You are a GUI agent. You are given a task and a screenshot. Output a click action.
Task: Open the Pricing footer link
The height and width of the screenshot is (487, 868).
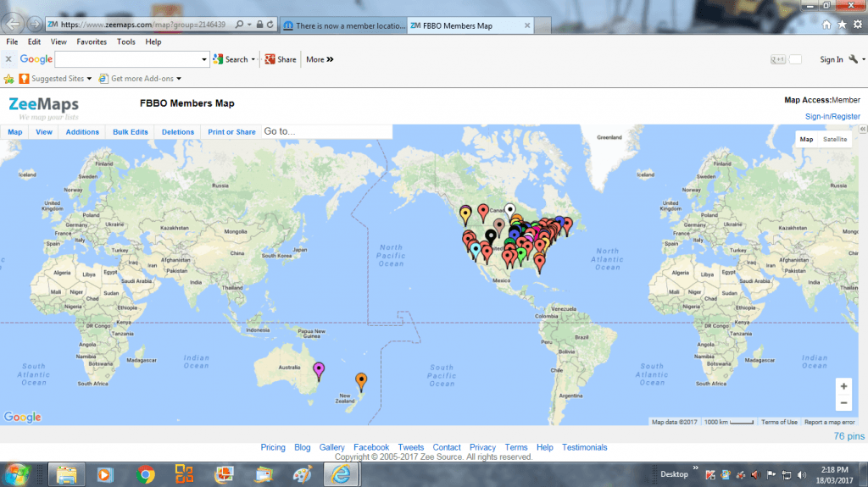click(x=273, y=447)
